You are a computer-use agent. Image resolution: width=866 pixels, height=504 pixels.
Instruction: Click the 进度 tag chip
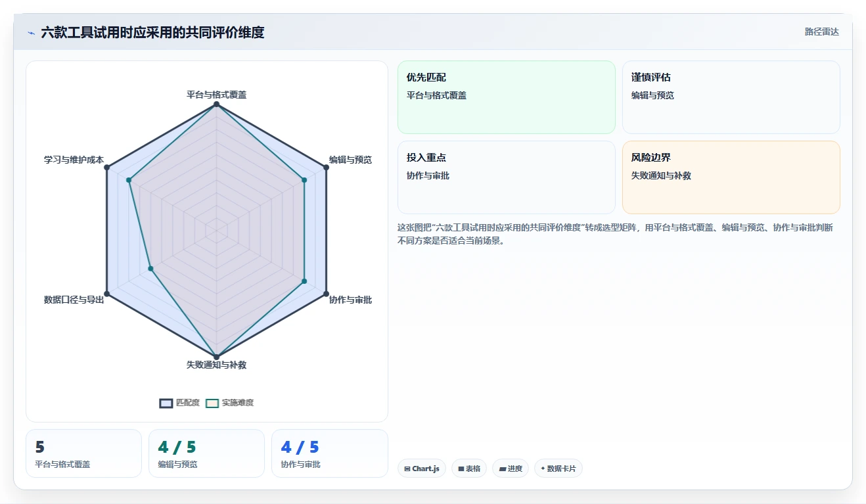click(x=511, y=469)
